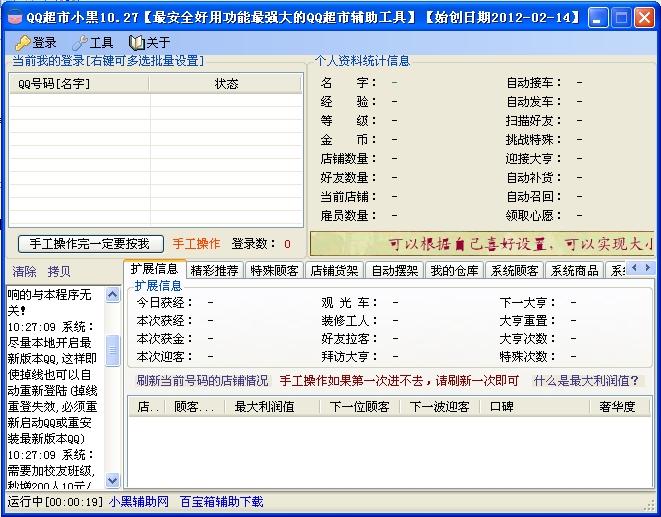Click the 店.. column header
661x517 pixels.
coord(148,407)
